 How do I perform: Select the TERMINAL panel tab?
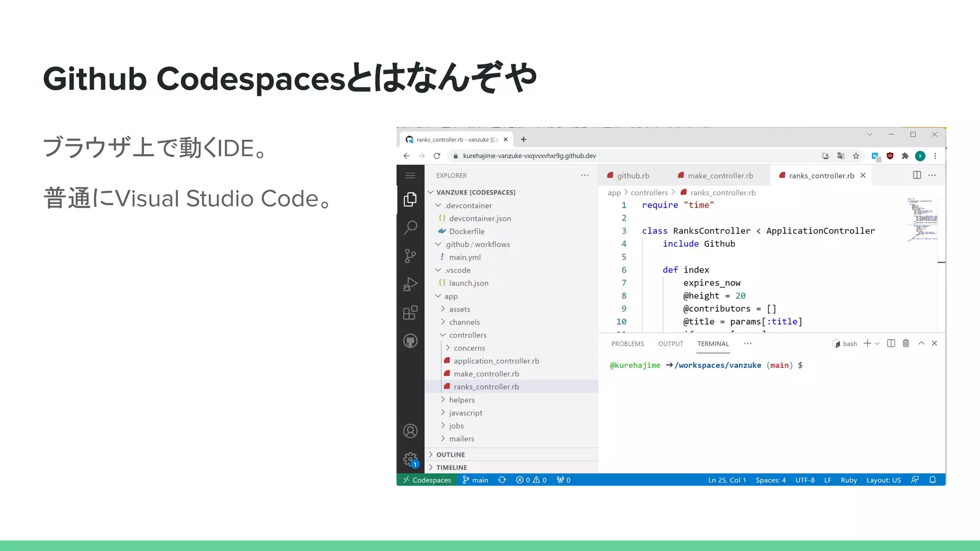click(x=713, y=343)
